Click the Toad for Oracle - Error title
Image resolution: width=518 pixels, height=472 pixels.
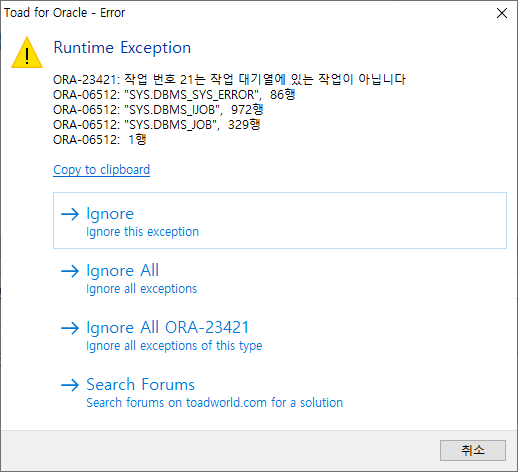pos(64,13)
